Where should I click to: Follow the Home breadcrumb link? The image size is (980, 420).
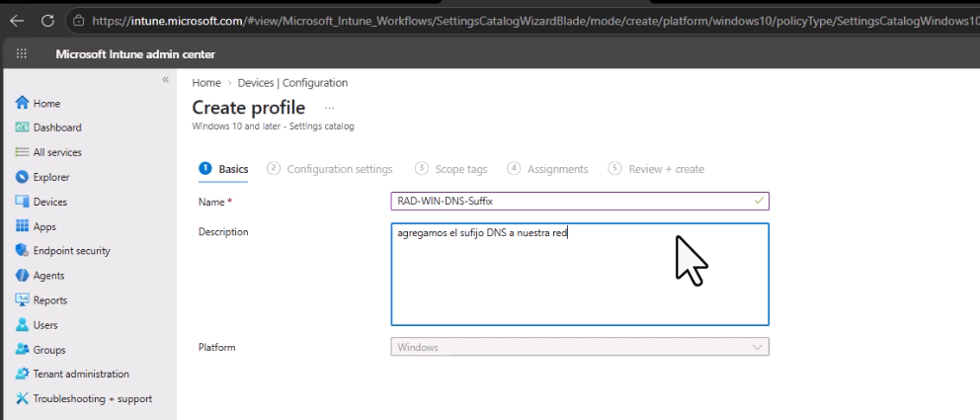tap(206, 83)
